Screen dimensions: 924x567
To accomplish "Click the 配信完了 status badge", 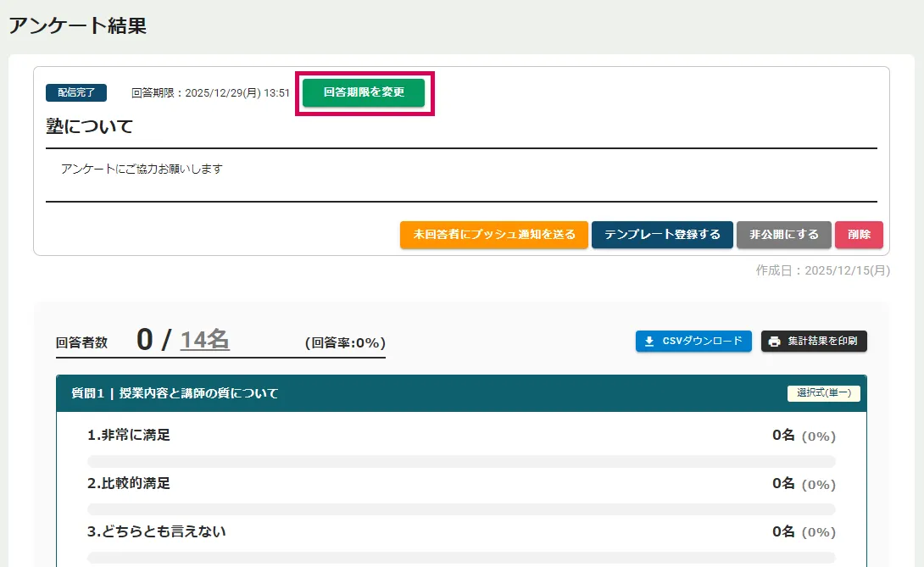I will (76, 92).
